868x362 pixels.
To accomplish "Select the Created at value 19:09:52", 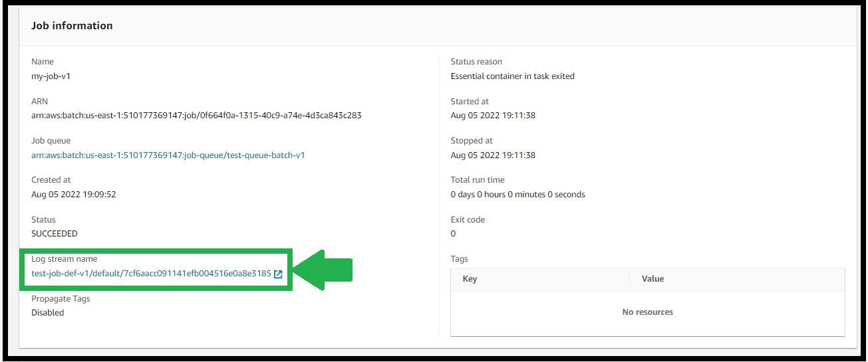I will (74, 195).
